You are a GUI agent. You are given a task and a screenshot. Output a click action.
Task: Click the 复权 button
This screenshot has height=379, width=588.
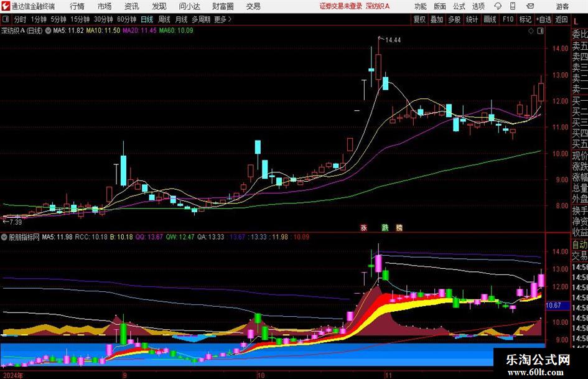(x=419, y=19)
